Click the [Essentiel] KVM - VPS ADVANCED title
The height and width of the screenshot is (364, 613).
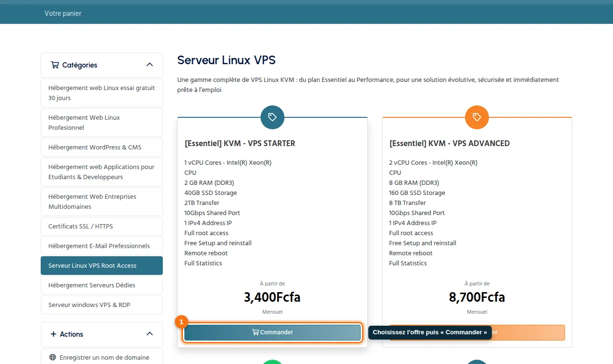click(x=450, y=143)
